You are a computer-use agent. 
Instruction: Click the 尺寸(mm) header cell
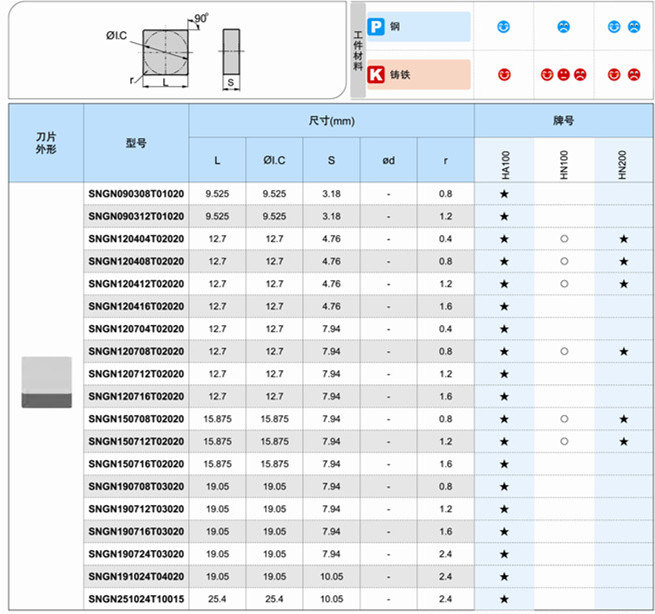click(331, 120)
